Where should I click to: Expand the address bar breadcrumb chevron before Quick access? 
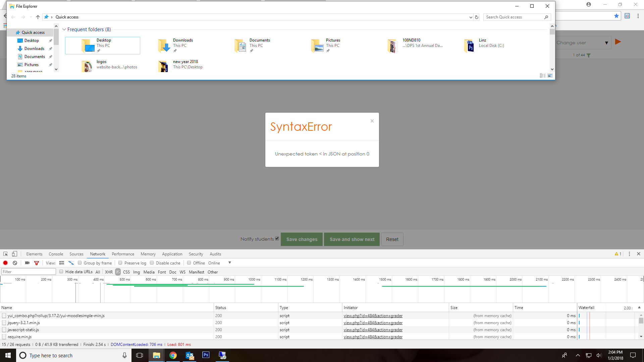(x=52, y=17)
